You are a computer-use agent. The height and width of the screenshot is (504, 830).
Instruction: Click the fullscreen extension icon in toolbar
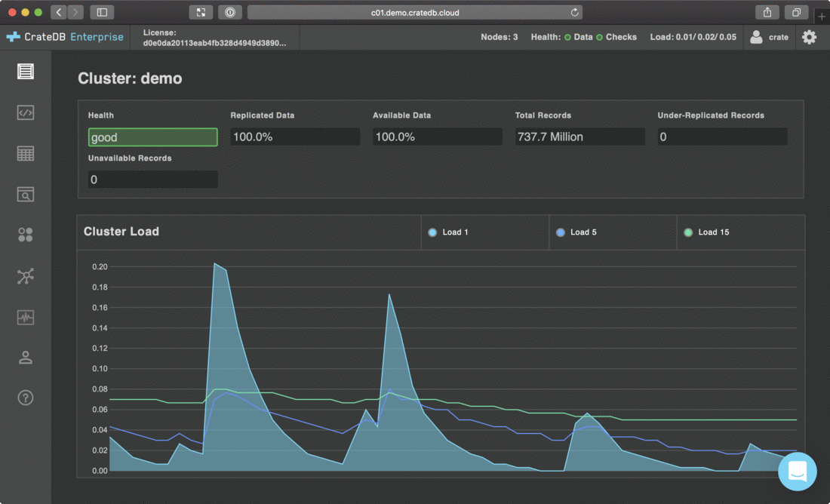point(201,12)
